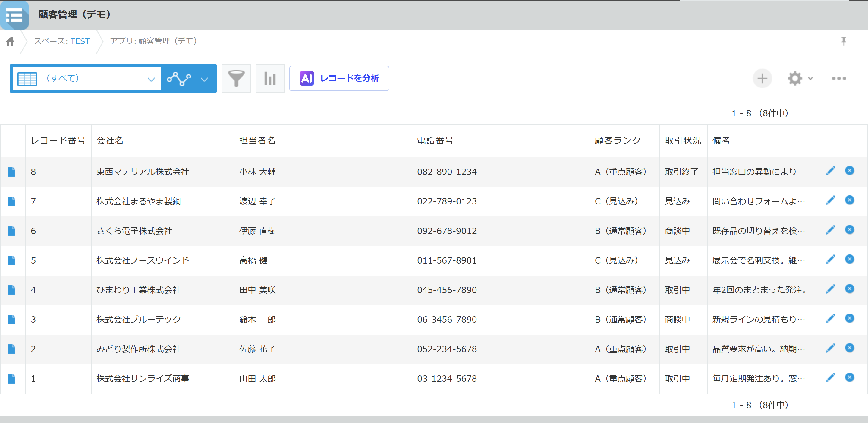Screen dimensions: 868x423
Task: Click phone number 011-567-8901
Action: pos(447,260)
